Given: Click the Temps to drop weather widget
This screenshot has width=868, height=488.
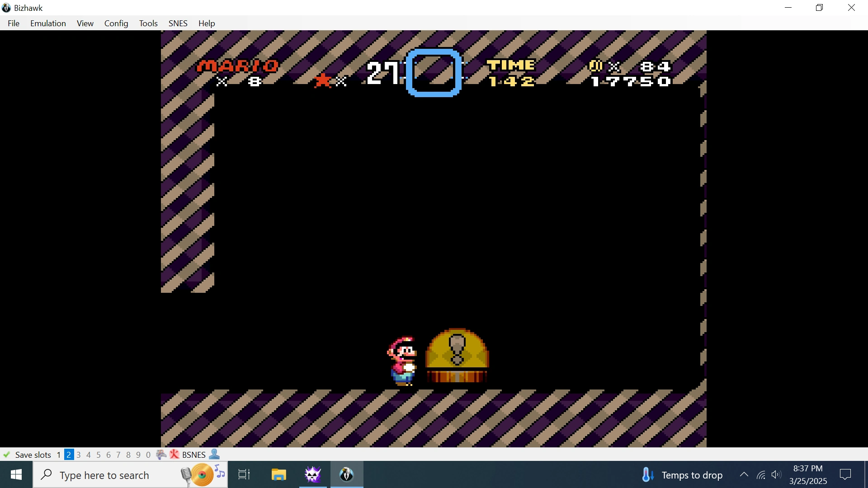Looking at the screenshot, I should [x=682, y=475].
